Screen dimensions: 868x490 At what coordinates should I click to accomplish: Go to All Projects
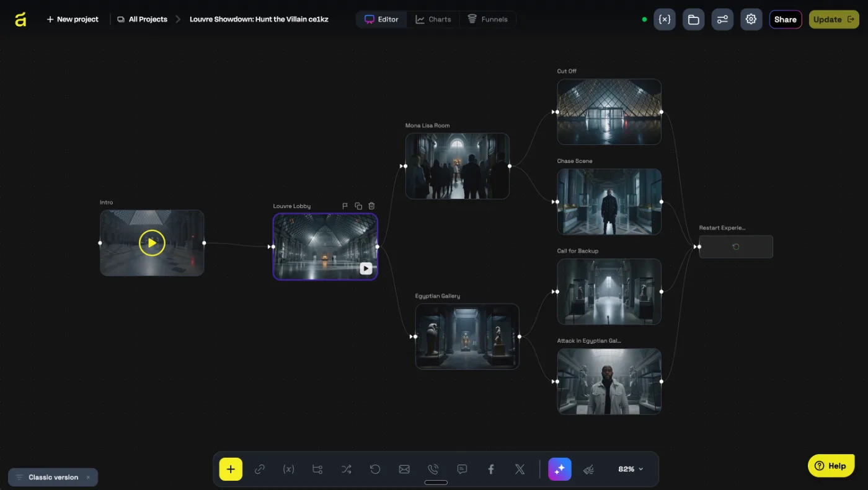tap(142, 19)
